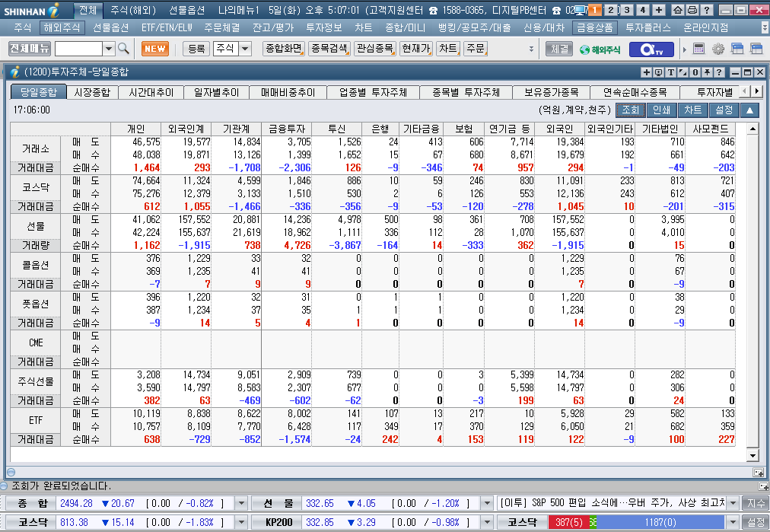This screenshot has height=532, width=770.
Task: Click the magnifier search icon in toolbar
Action: tap(123, 49)
